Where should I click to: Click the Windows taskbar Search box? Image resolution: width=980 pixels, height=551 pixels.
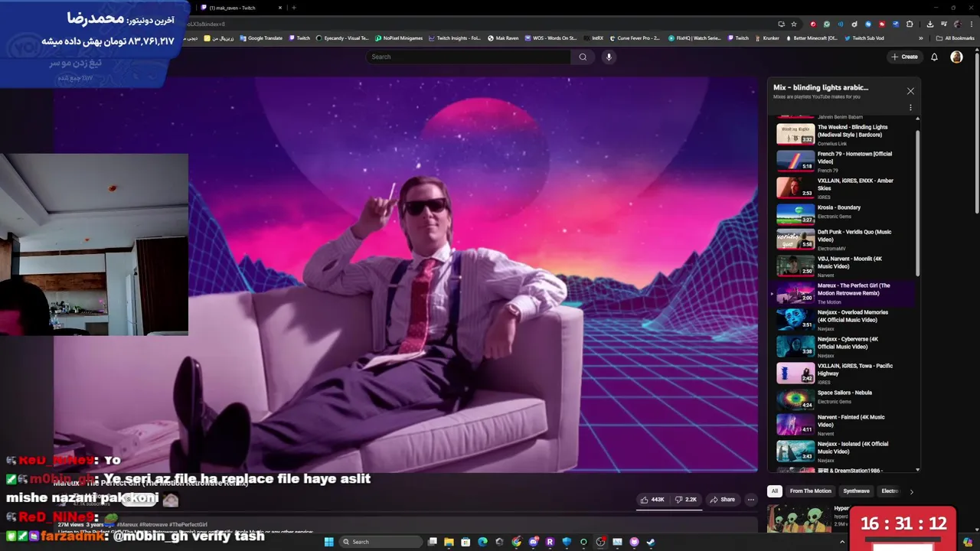click(x=381, y=542)
